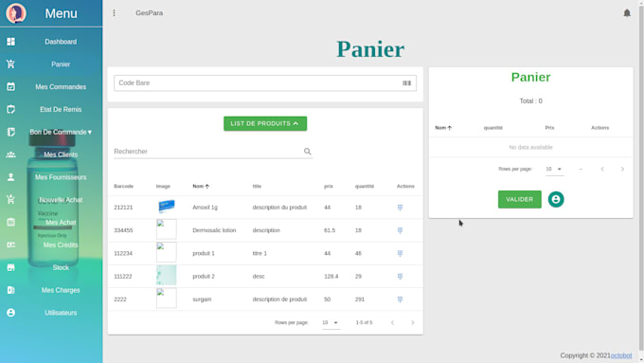Open Stock menu item
The image size is (644, 363).
61,267
